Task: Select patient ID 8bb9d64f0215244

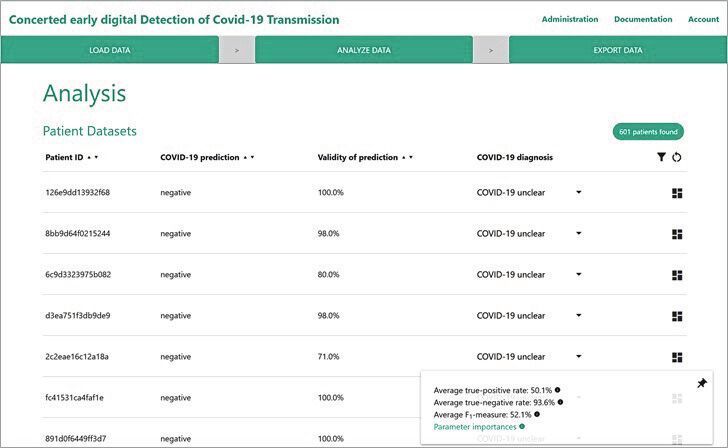Action: click(78, 233)
